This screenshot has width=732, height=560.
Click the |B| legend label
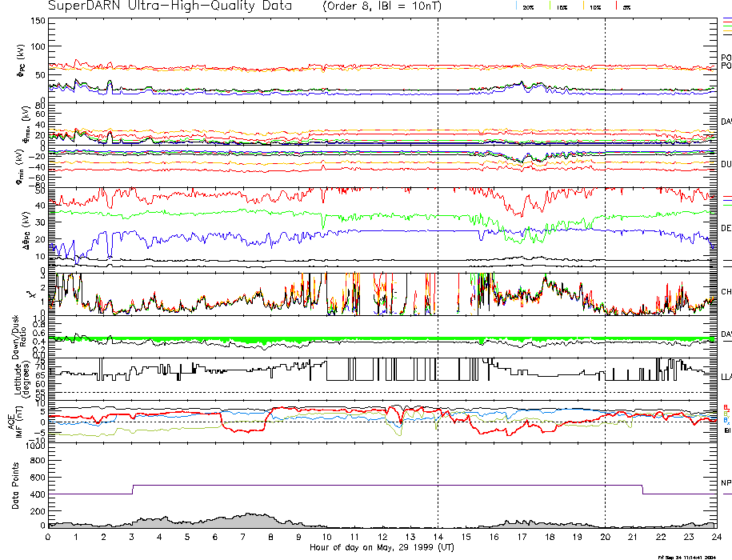[x=726, y=430]
